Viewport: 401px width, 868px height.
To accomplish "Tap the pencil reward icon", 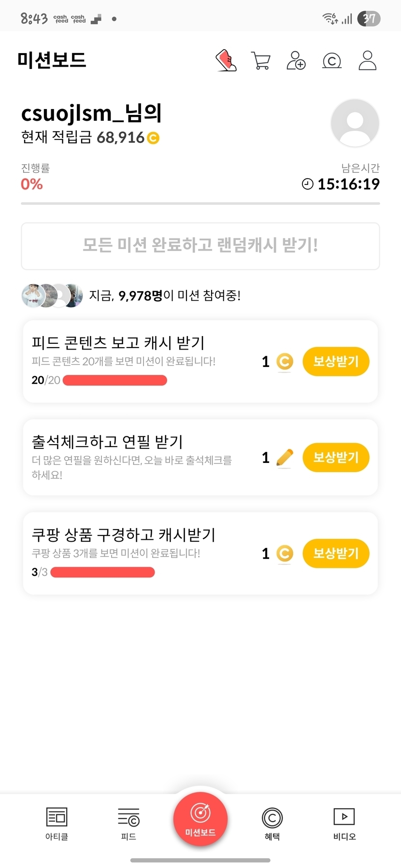I will 285,458.
